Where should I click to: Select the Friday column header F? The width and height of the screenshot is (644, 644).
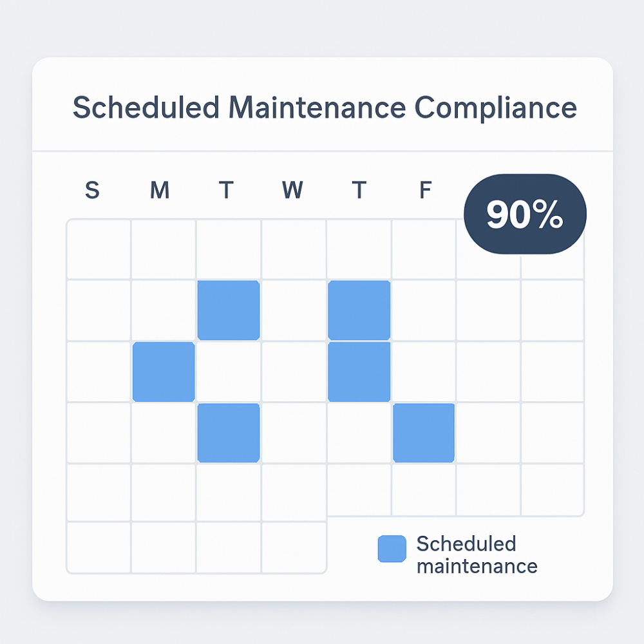click(426, 190)
